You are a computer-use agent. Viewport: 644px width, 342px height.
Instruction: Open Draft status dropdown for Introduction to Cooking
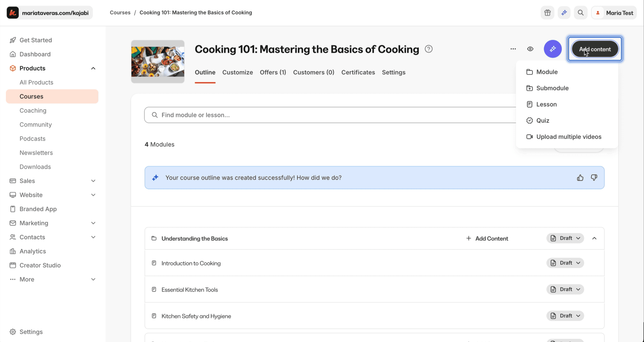coord(565,263)
